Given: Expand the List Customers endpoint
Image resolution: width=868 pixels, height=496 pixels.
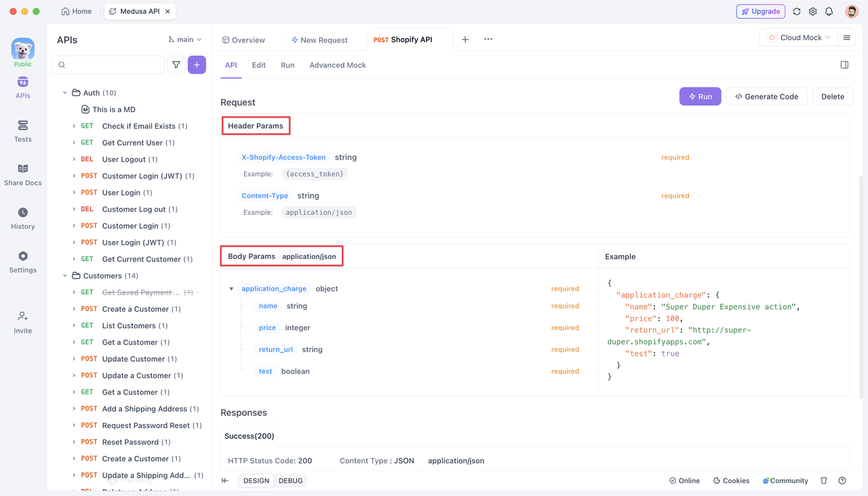Looking at the screenshot, I should [74, 325].
